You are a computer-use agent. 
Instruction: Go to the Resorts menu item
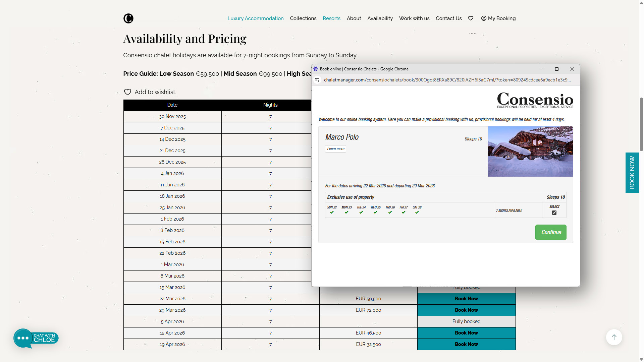point(331,18)
